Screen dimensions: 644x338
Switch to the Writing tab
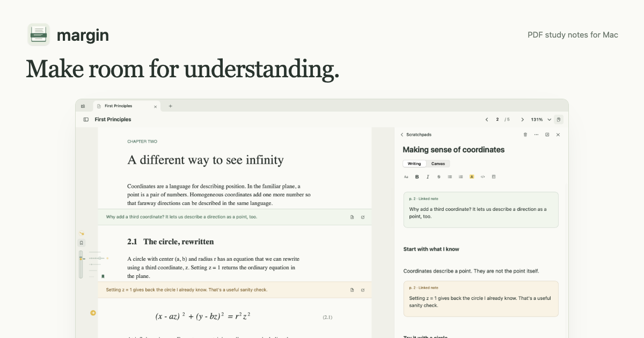point(414,164)
